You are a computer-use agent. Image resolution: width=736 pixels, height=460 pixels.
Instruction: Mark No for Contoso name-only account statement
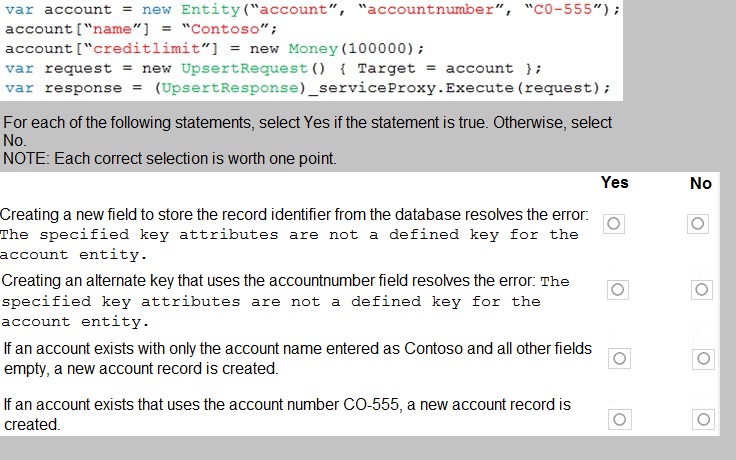click(x=703, y=359)
